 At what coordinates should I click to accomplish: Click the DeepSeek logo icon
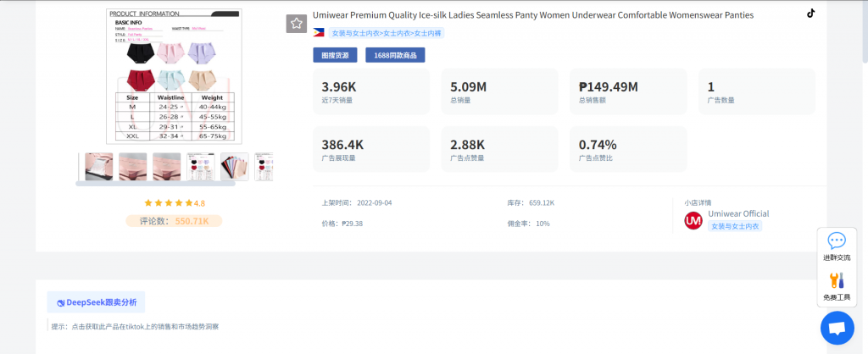pyautogui.click(x=61, y=302)
